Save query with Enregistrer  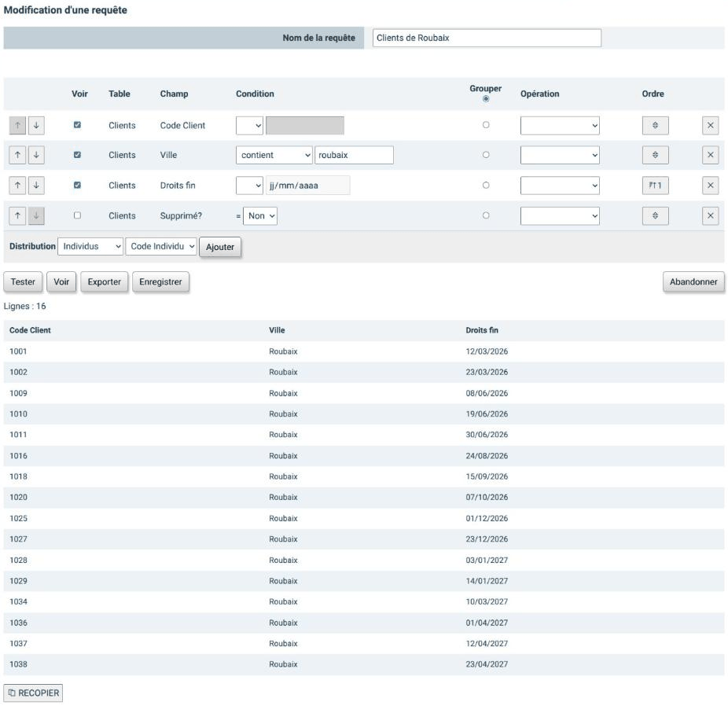(x=160, y=281)
